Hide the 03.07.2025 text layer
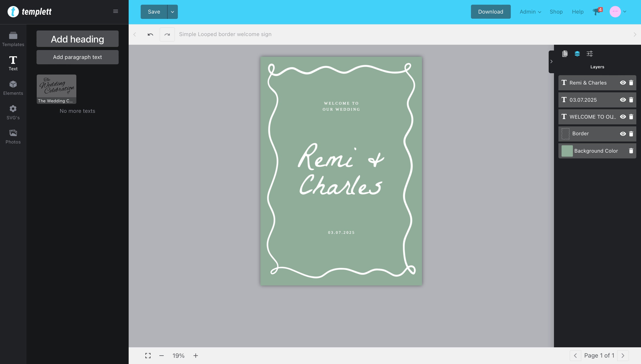The image size is (641, 364). [x=623, y=100]
